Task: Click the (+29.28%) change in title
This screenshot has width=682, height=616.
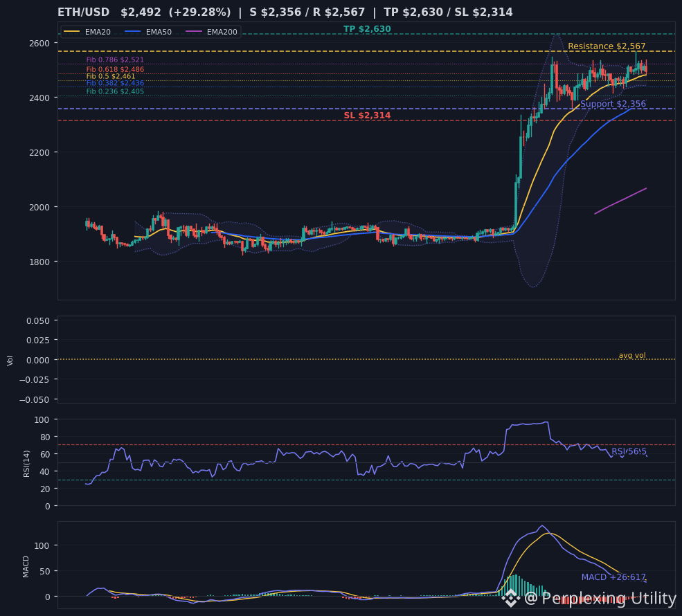Action: tap(199, 12)
